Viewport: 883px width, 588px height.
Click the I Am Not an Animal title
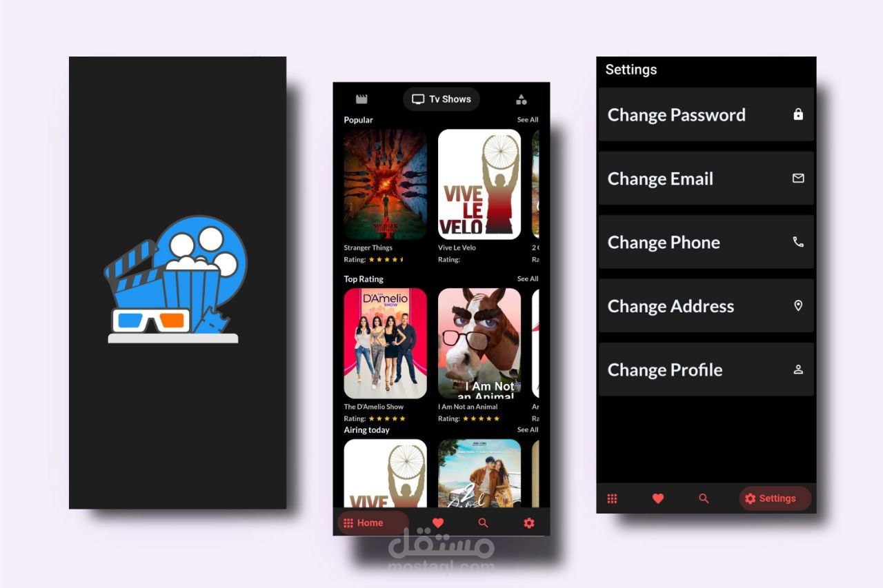tap(468, 407)
